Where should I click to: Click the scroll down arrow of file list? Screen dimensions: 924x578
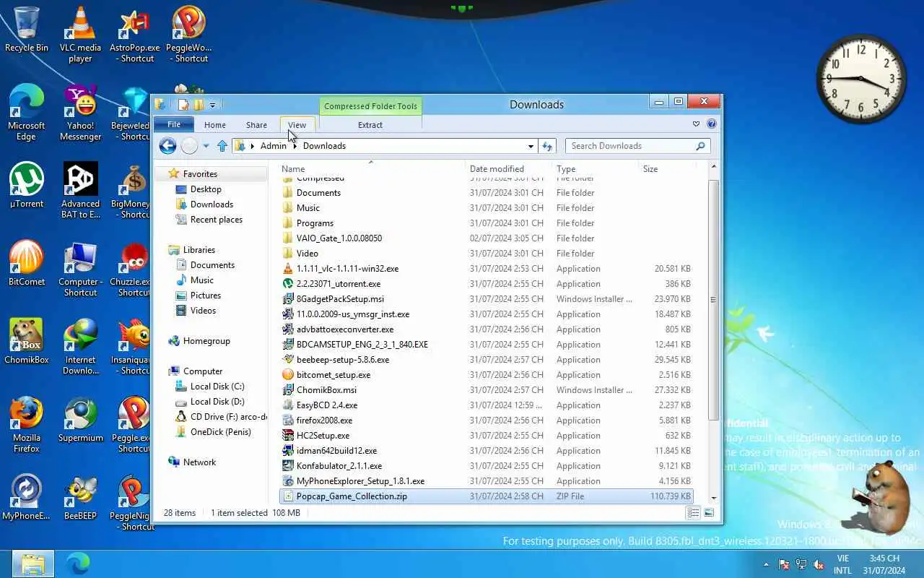713,497
